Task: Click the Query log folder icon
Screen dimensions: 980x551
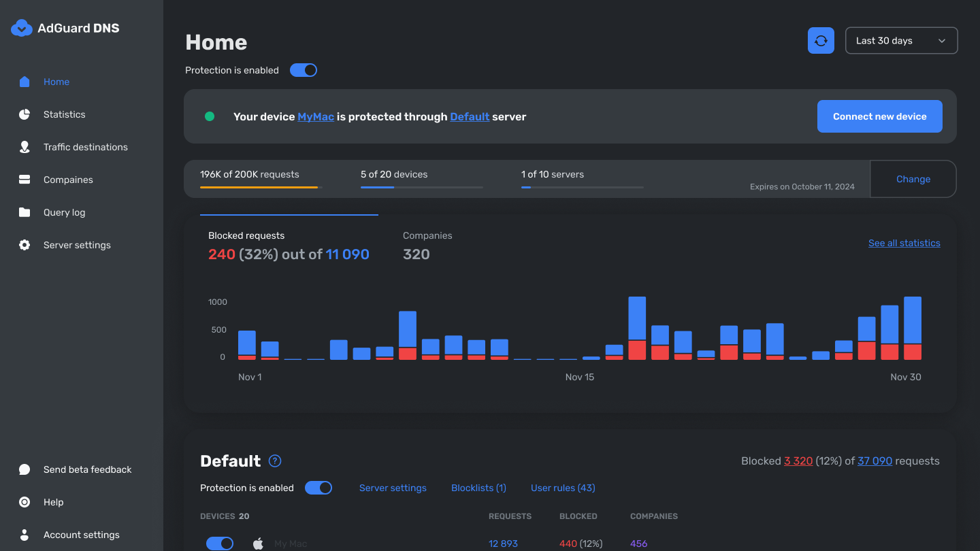Action: coord(24,212)
